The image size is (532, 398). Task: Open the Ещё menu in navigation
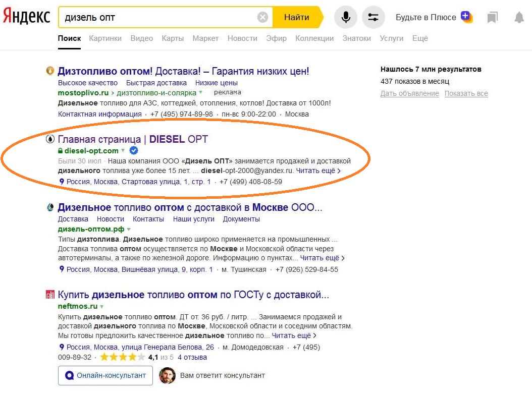(419, 38)
